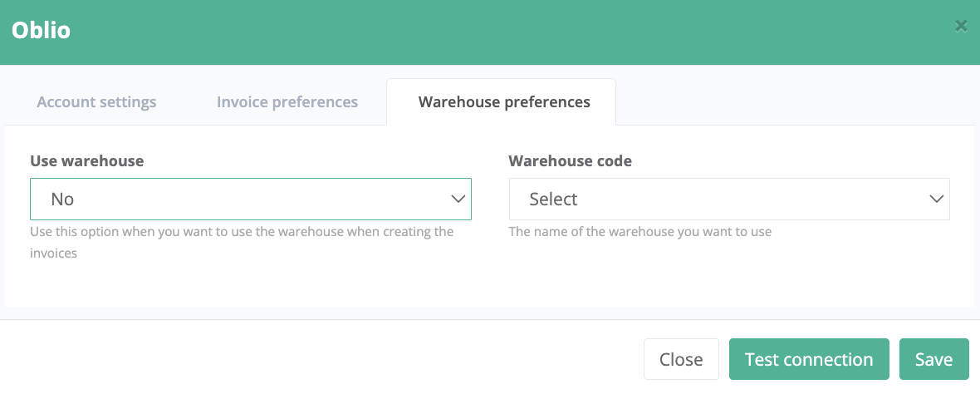Image resolution: width=980 pixels, height=394 pixels.
Task: Expand the Use warehouse chevron arrow
Action: (458, 199)
